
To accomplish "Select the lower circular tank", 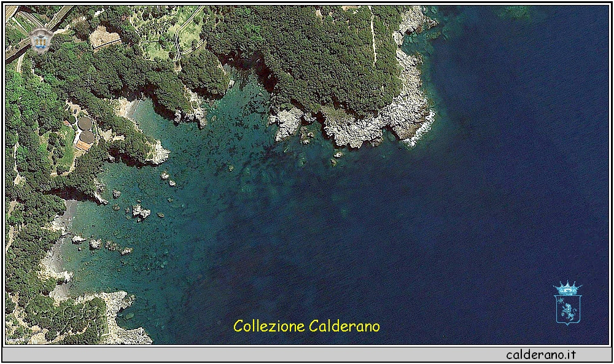I will (x=88, y=136).
